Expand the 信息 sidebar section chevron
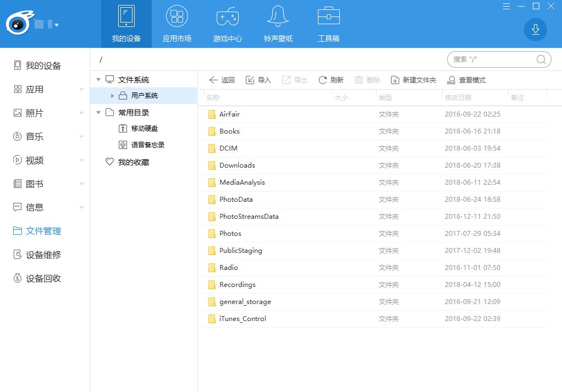 [x=81, y=207]
